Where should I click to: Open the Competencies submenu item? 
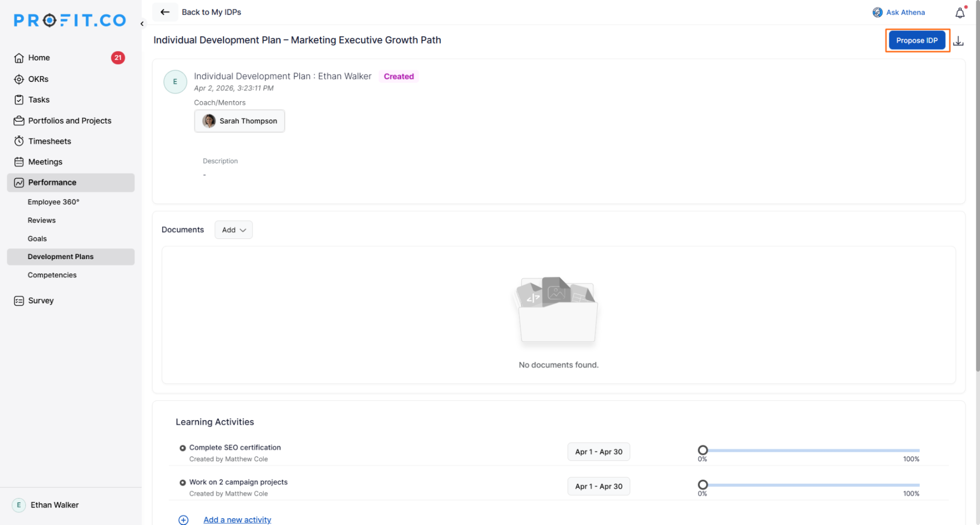52,275
